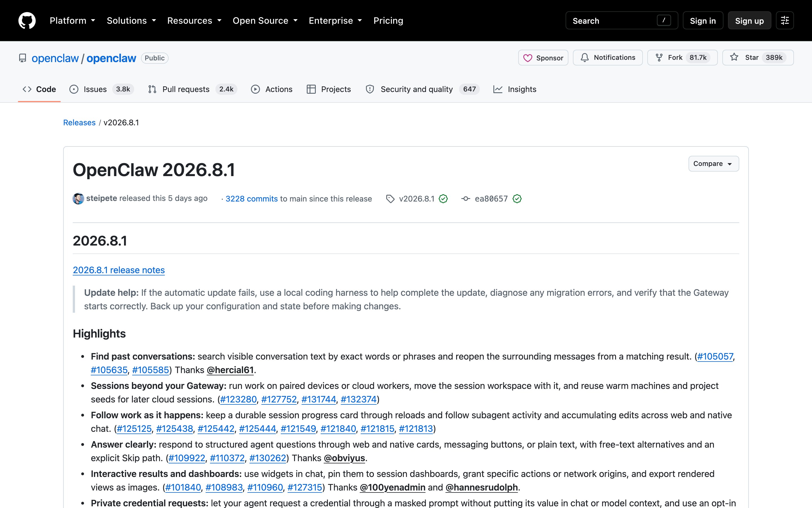Open the Compare dropdown

(x=713, y=164)
